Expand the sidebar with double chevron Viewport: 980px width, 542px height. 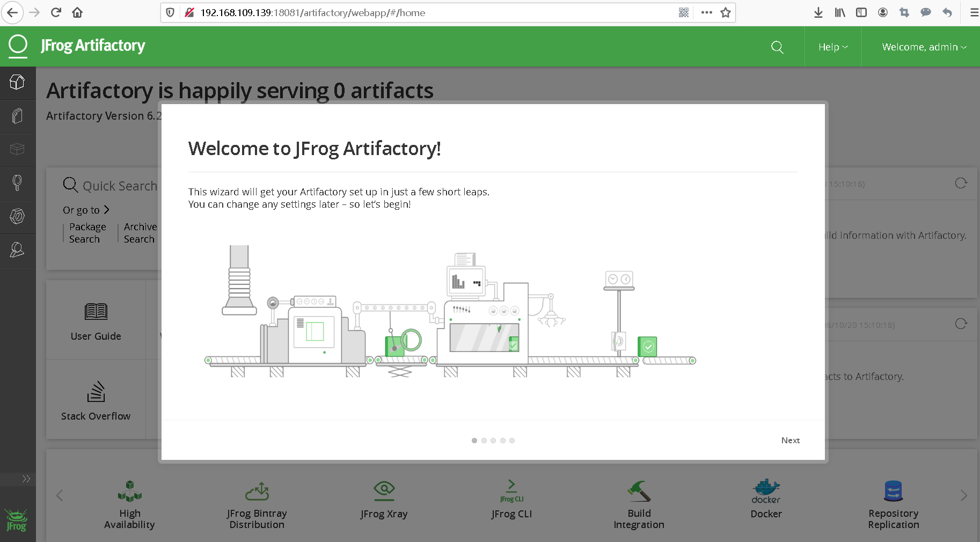(26, 479)
